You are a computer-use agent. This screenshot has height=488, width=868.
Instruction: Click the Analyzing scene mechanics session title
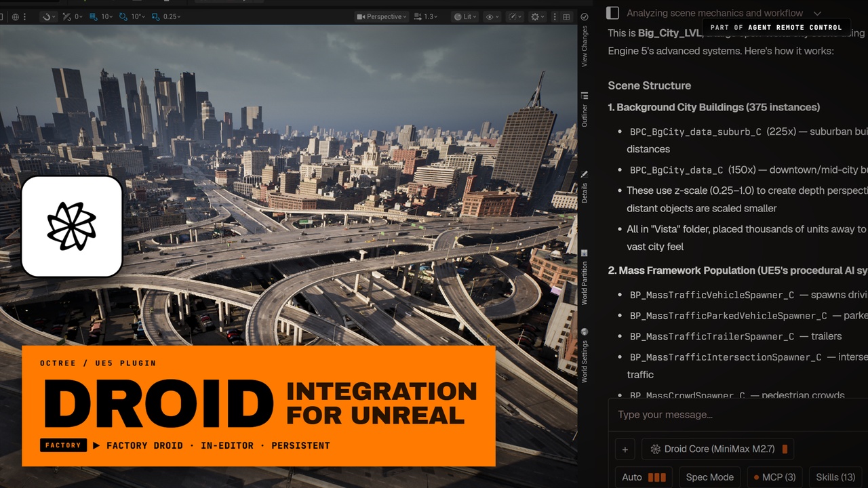tap(715, 13)
